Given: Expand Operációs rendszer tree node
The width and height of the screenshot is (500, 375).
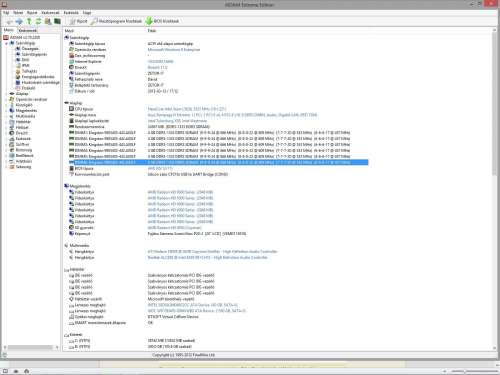Looking at the screenshot, I should (x=7, y=100).
